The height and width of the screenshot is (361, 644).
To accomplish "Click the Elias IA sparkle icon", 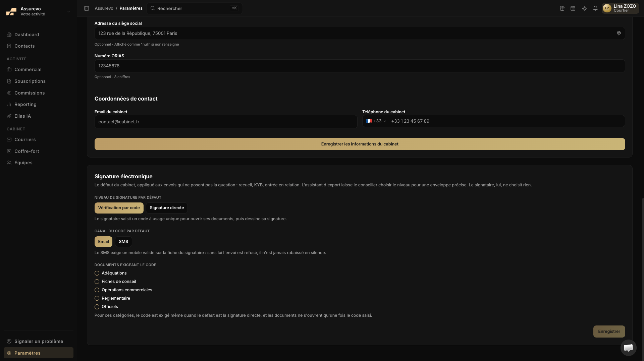I will (9, 116).
